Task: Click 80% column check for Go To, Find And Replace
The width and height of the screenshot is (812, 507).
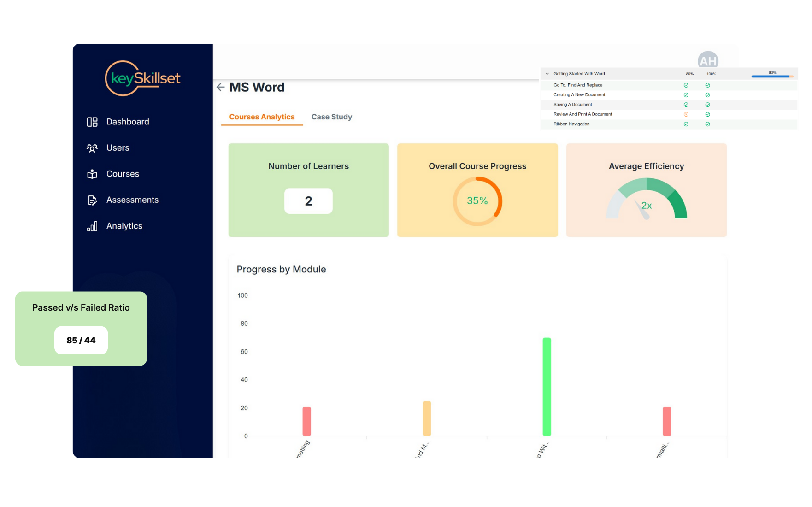Action: coord(686,85)
